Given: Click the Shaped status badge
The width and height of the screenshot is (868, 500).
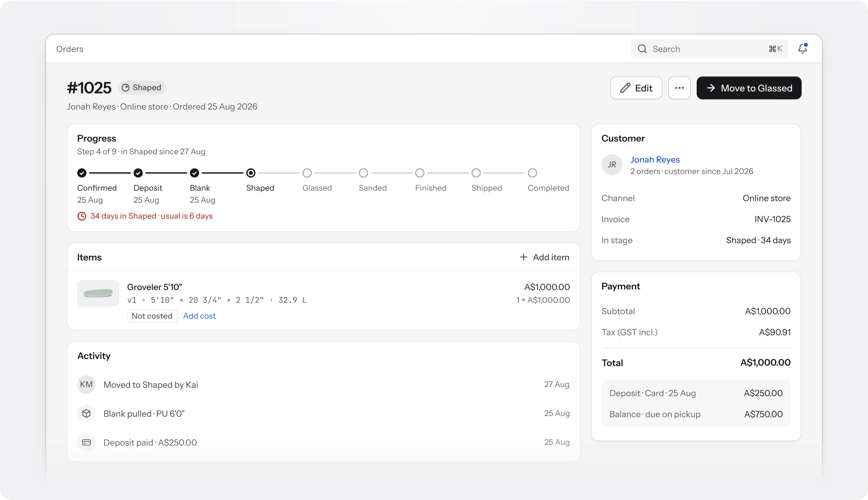Looking at the screenshot, I should pos(142,87).
